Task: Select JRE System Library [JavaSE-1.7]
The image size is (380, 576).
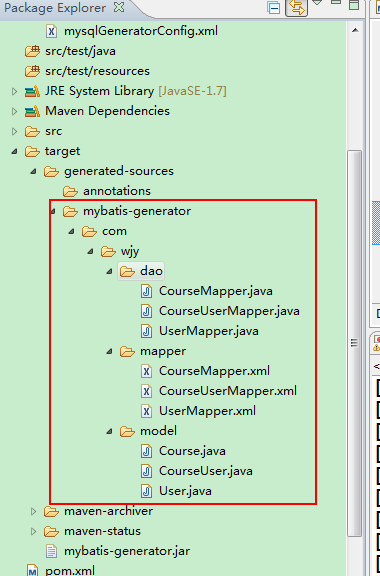Action: (x=136, y=91)
